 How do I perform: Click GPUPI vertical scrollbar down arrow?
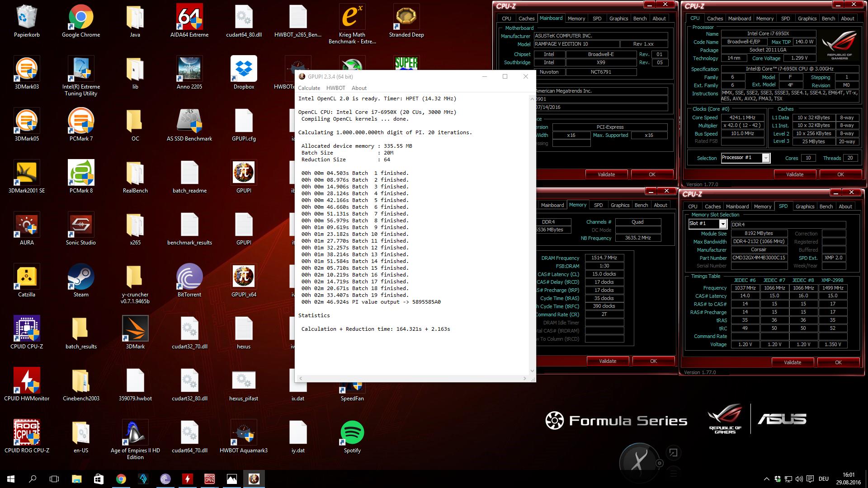[532, 371]
